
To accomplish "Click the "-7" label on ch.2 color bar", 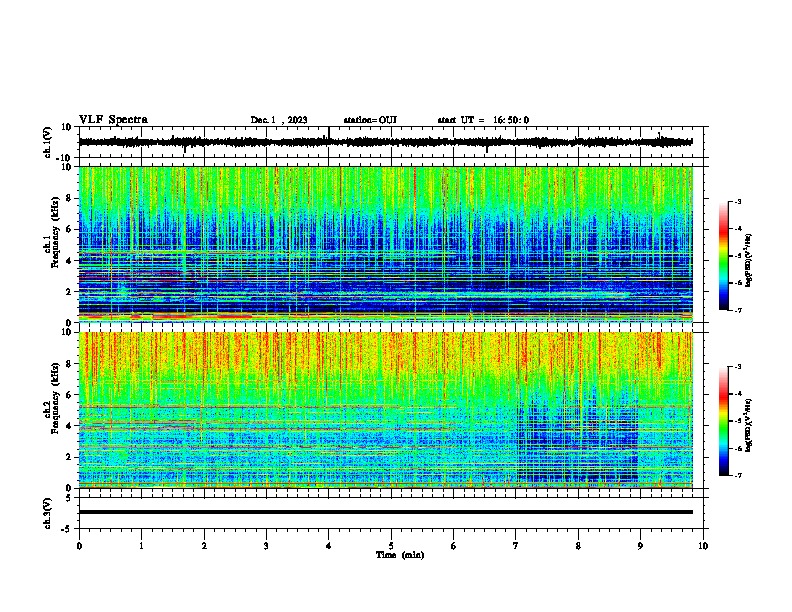I will tap(738, 476).
